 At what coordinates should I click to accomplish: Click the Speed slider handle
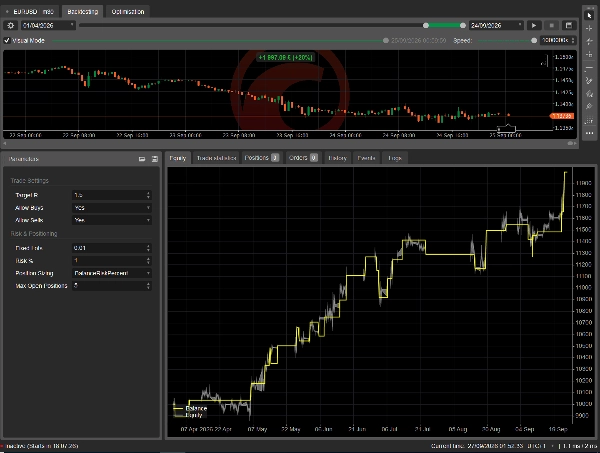(534, 41)
